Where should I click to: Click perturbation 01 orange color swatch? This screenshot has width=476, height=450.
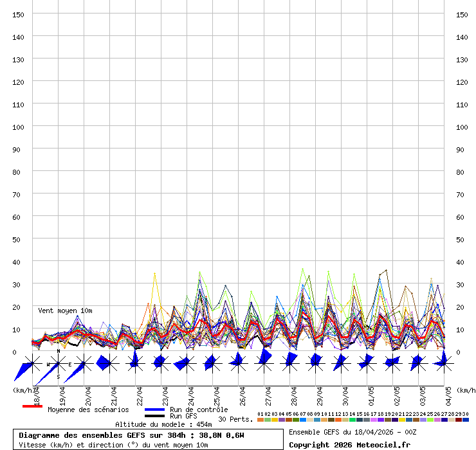click(x=261, y=420)
